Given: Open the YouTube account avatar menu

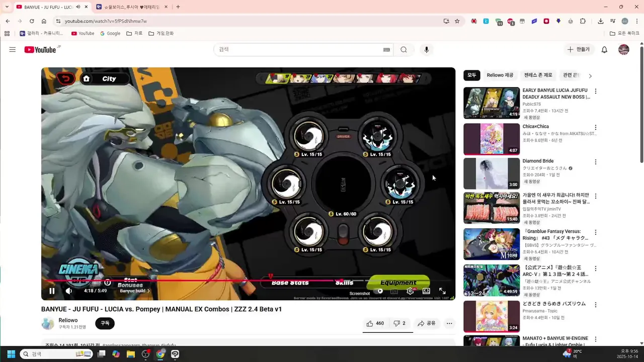Looking at the screenshot, I should pos(624,49).
